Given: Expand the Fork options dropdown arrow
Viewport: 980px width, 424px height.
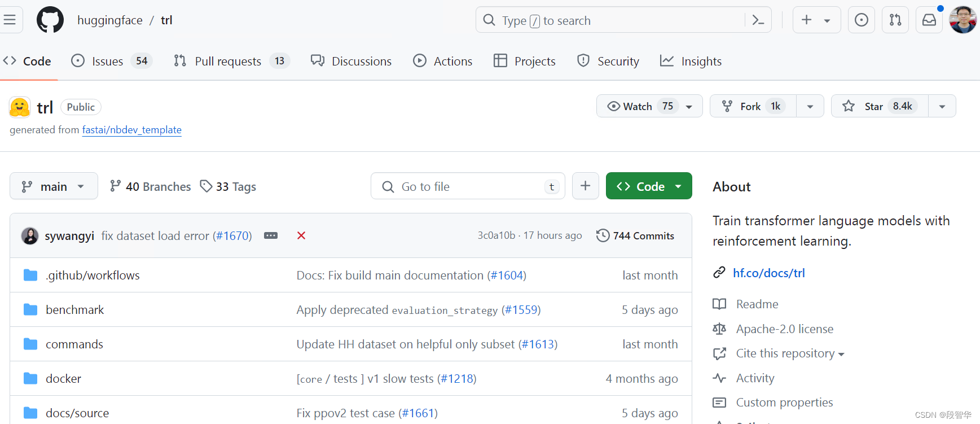Looking at the screenshot, I should tap(810, 106).
